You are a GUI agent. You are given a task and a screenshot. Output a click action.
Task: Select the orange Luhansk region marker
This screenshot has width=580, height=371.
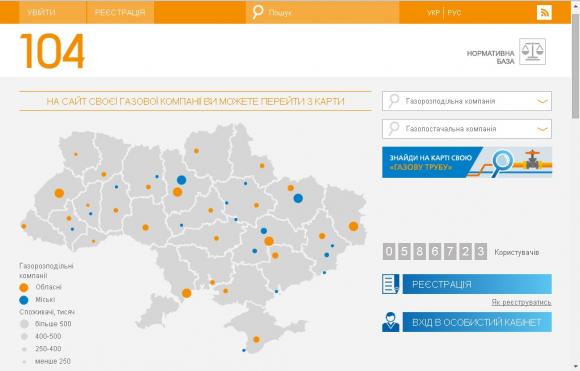[x=353, y=226]
